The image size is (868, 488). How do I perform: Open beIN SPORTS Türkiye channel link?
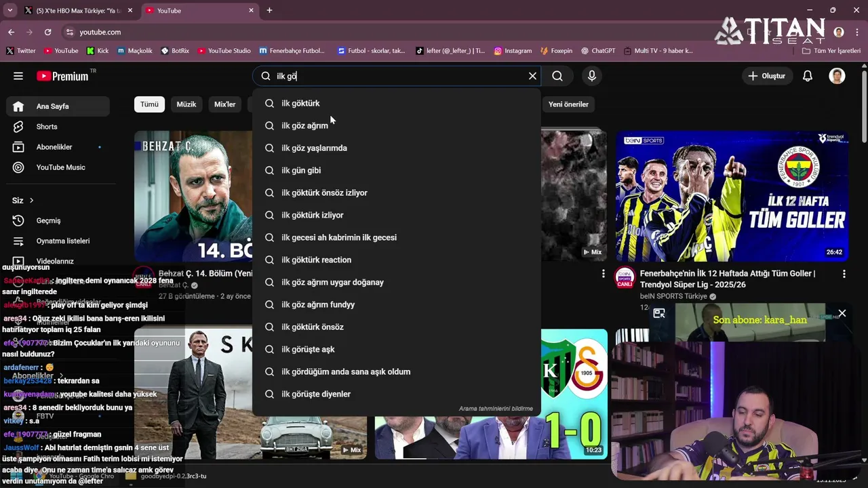(x=673, y=296)
